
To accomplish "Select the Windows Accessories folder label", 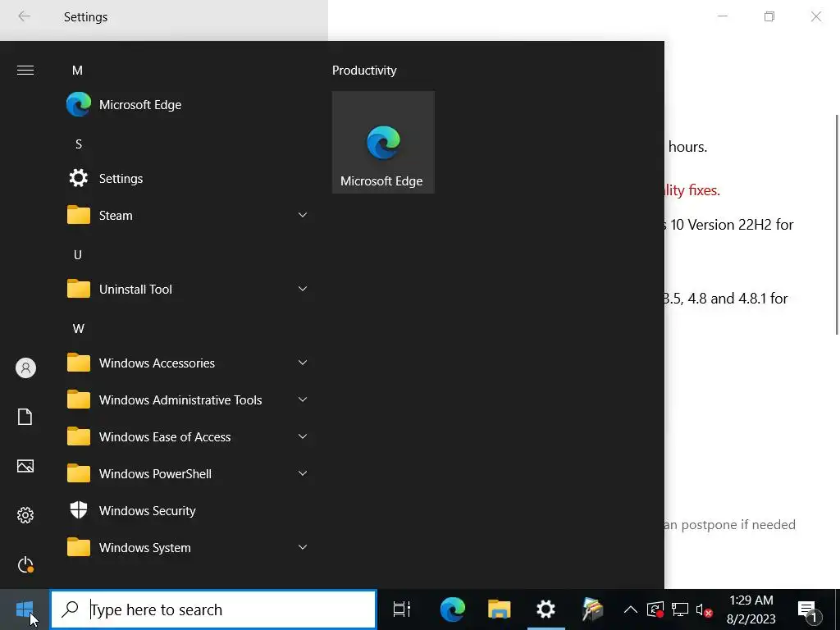I will coord(157,363).
